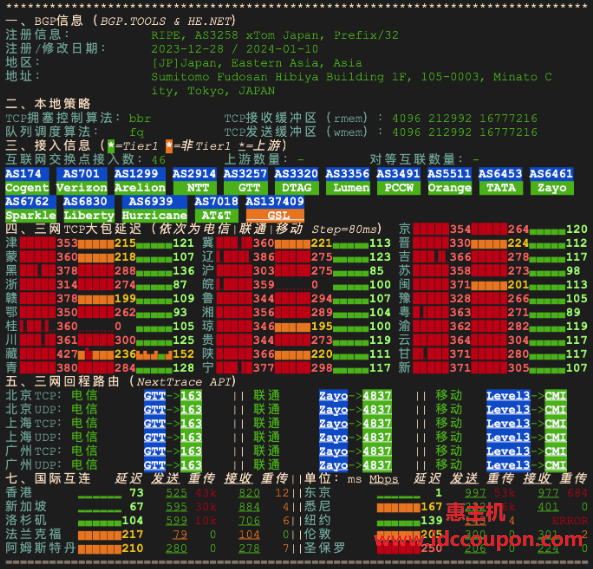This screenshot has width=593, height=569.
Task: Select the AS1299 badge
Action: pos(140,174)
